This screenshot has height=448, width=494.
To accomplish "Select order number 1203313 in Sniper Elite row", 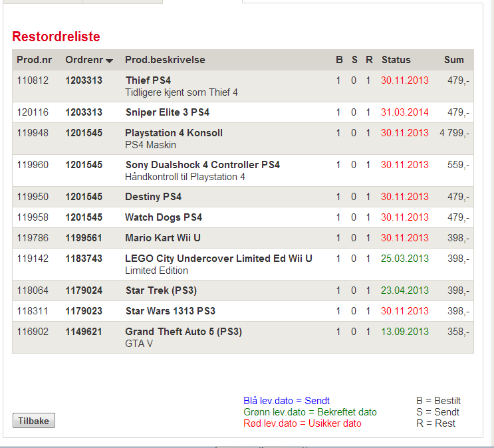I will 84,112.
